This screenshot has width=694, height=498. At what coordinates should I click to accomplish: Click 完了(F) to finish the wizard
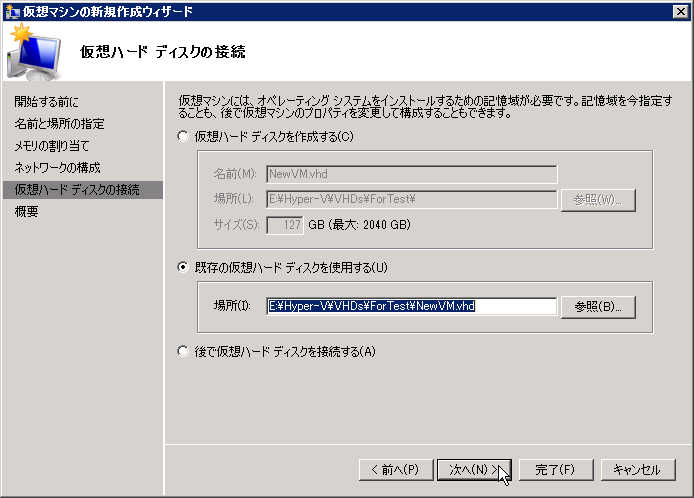pyautogui.click(x=553, y=469)
